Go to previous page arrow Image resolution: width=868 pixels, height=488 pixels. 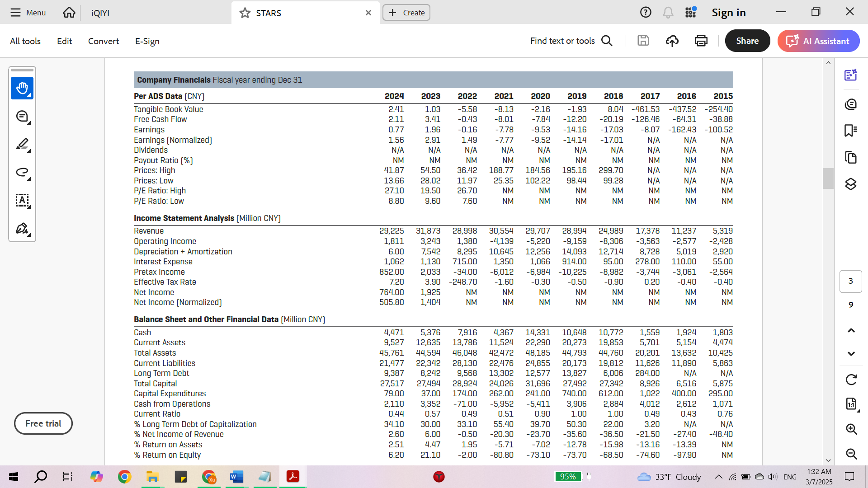point(851,330)
